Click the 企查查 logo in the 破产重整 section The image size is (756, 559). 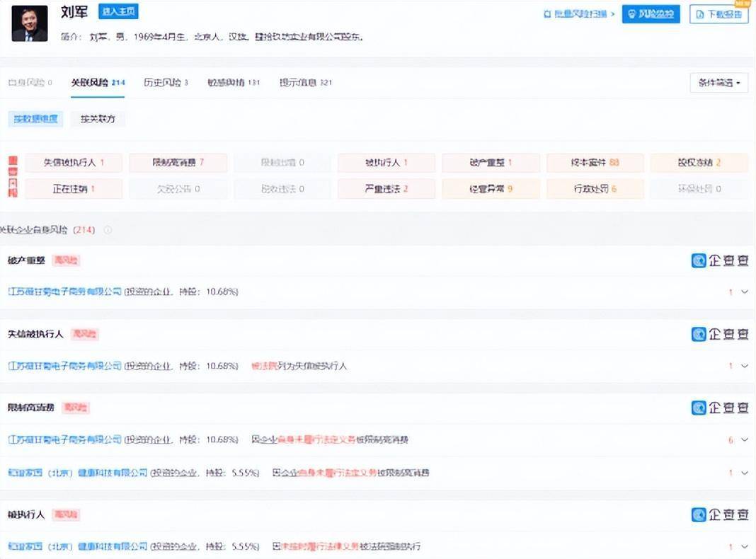(x=720, y=260)
